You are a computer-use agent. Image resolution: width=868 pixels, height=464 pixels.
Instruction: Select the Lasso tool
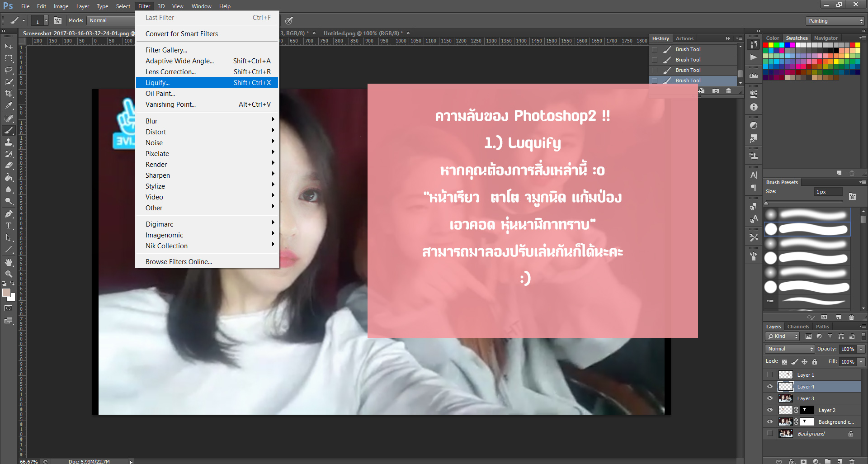pyautogui.click(x=9, y=70)
